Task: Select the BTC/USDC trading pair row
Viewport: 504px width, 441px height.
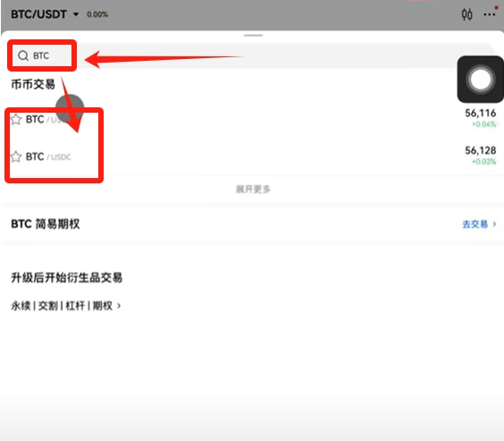Action: [252, 157]
